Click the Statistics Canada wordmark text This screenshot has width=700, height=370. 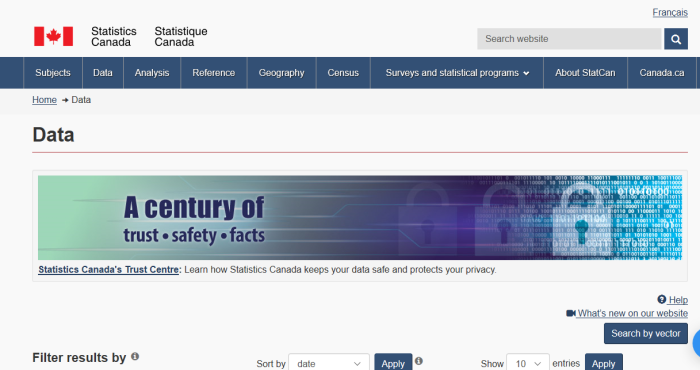pyautogui.click(x=114, y=37)
